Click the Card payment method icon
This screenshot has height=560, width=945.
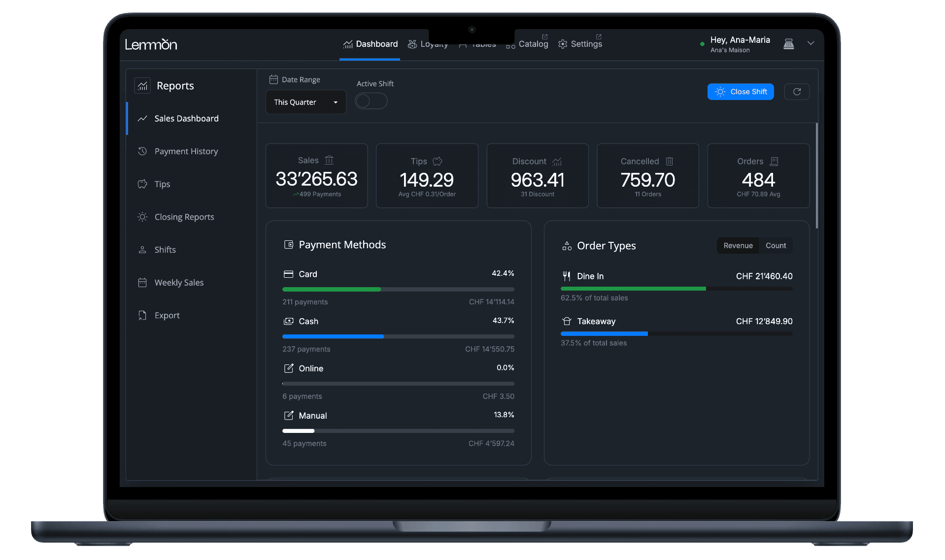(x=288, y=274)
